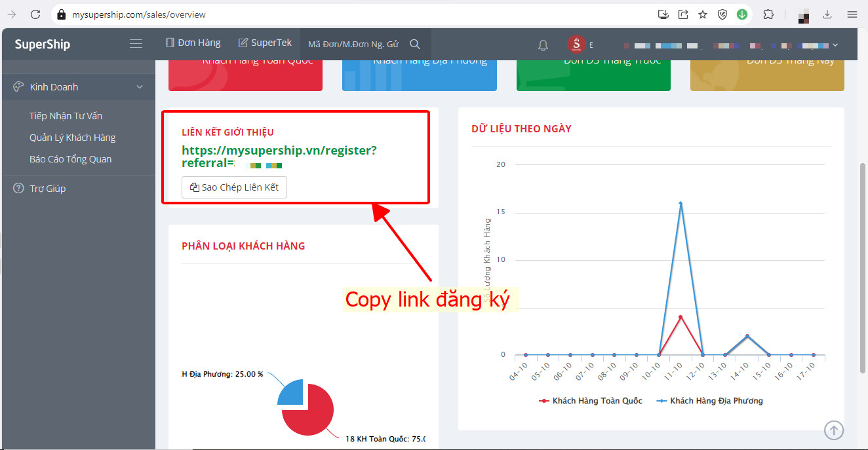
Task: Click the LIÊN KẾT GIỚI THIỆU heading
Action: [227, 132]
